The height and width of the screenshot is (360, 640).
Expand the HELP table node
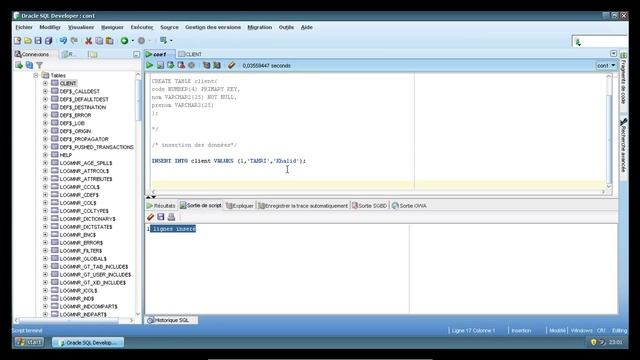[x=45, y=155]
